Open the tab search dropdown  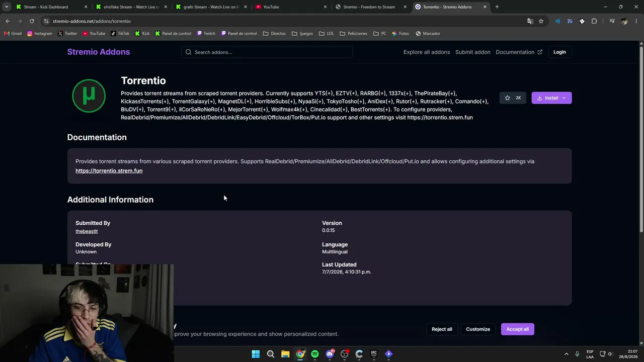(x=7, y=7)
